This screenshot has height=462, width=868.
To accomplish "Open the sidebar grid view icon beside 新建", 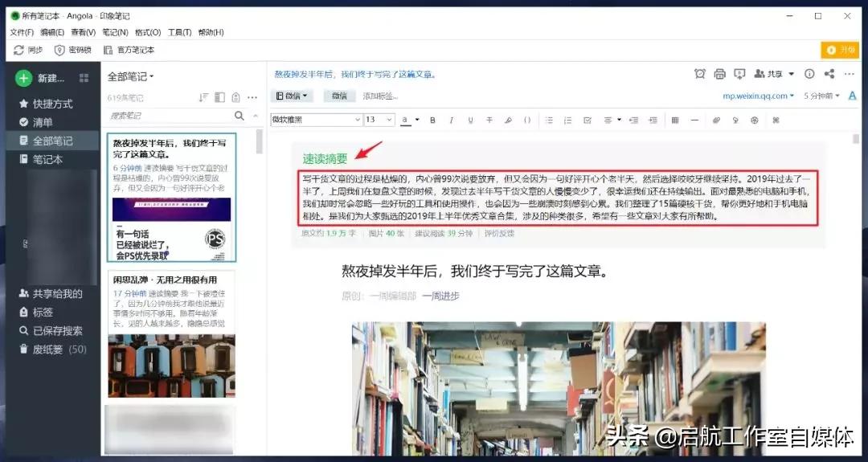I will click(84, 78).
